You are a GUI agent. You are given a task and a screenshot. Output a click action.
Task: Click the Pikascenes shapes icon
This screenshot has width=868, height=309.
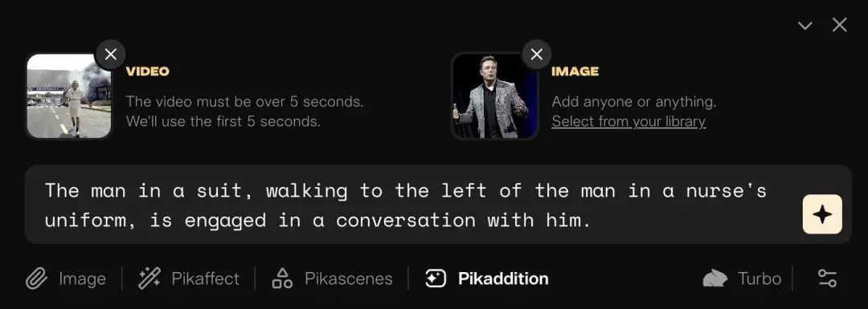click(282, 278)
